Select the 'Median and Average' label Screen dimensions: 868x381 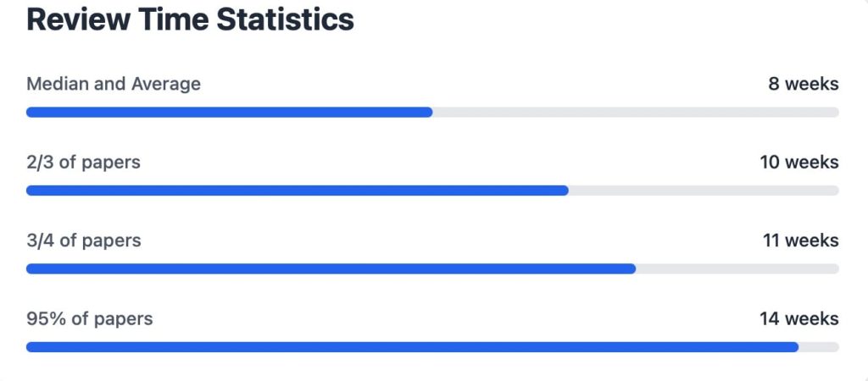pyautogui.click(x=114, y=84)
